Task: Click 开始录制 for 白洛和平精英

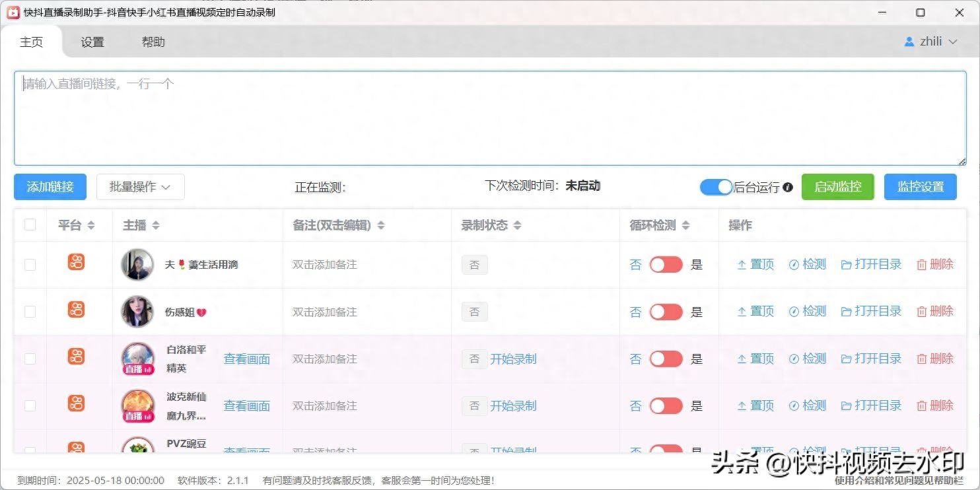Action: pyautogui.click(x=513, y=359)
